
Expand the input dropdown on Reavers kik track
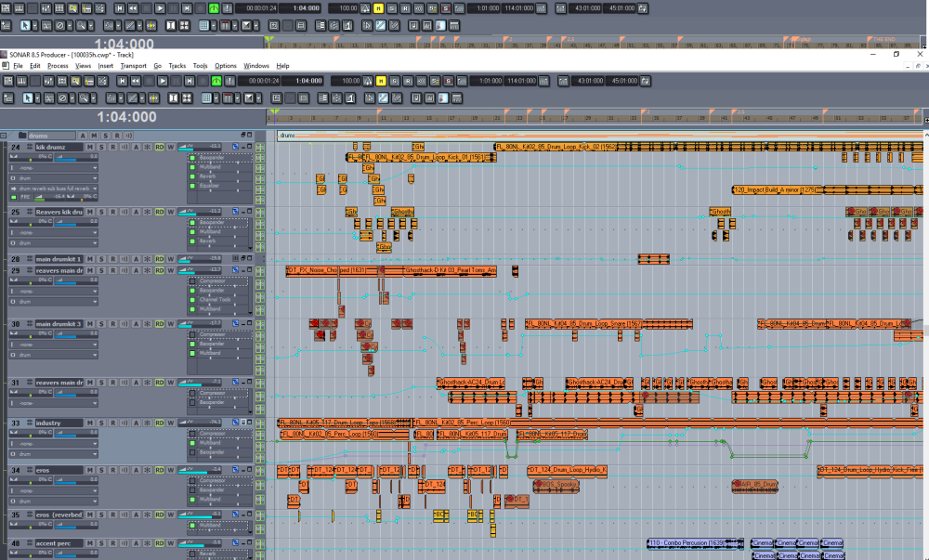(95, 233)
